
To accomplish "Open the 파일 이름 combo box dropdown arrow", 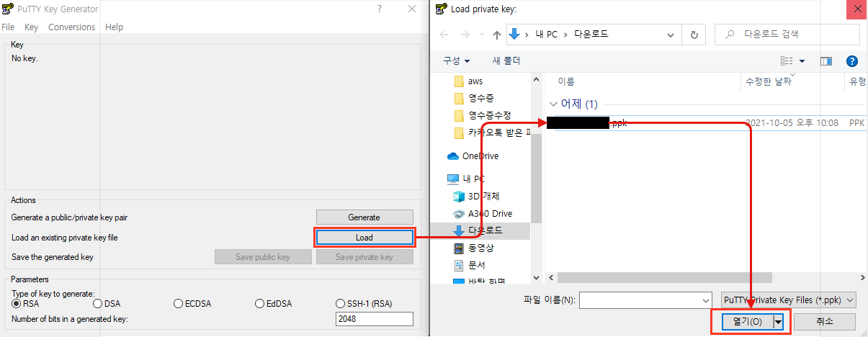I will [705, 300].
